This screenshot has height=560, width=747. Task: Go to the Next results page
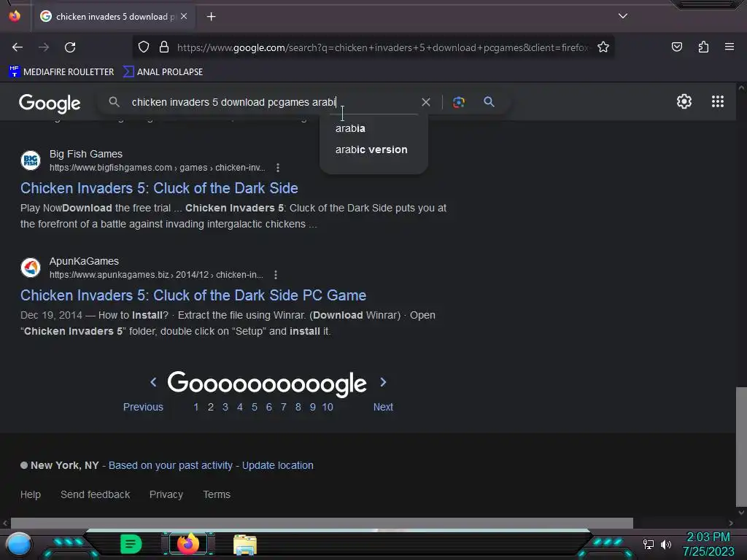[x=383, y=407]
